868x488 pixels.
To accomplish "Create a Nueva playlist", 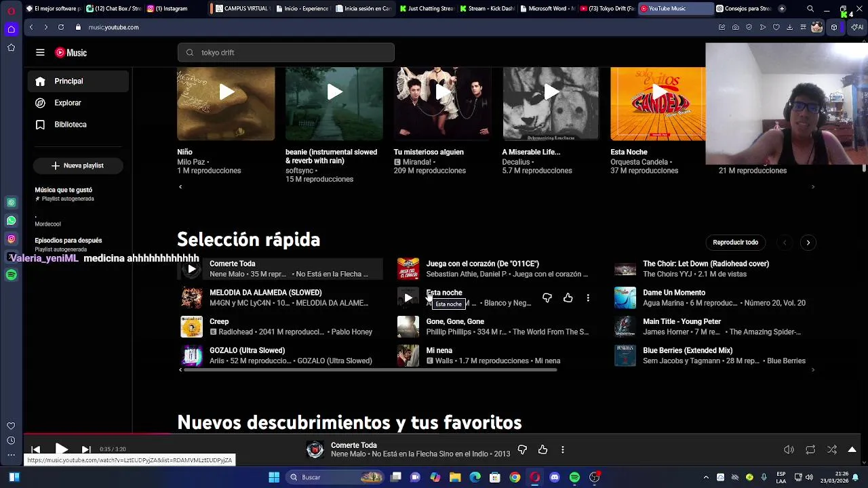I will click(77, 165).
